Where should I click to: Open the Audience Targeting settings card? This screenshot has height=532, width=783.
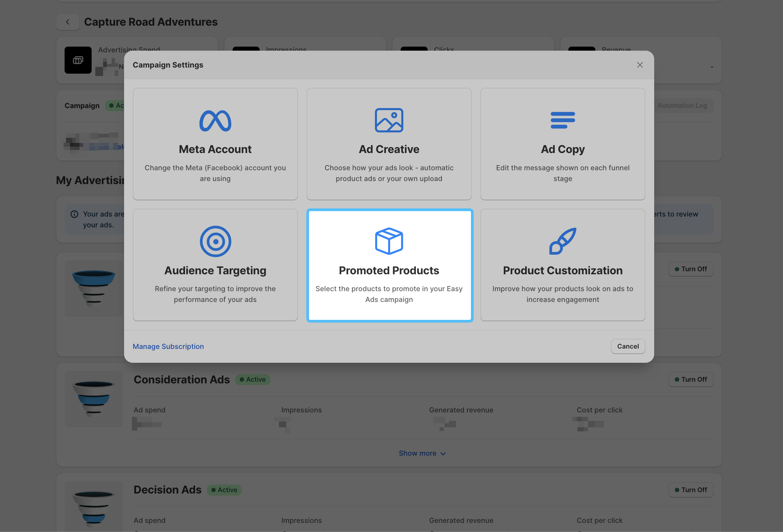[x=215, y=265]
